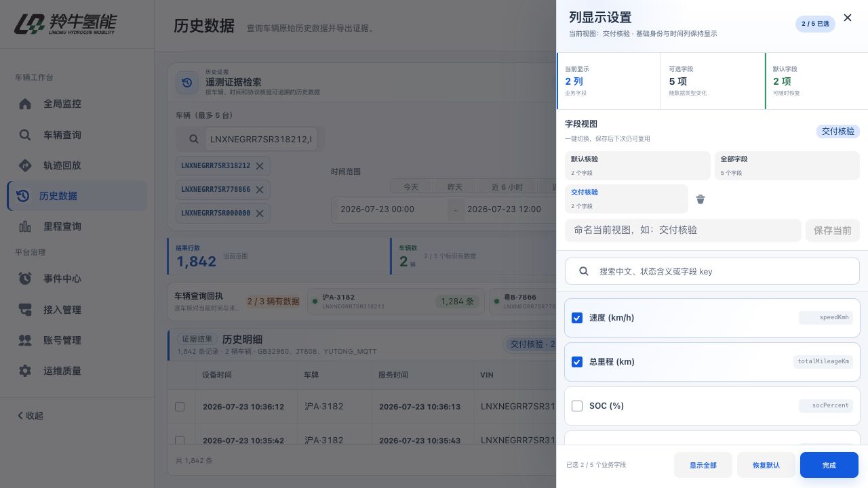Click the 沪A·3182 vehicle receipt chip

coord(396,302)
